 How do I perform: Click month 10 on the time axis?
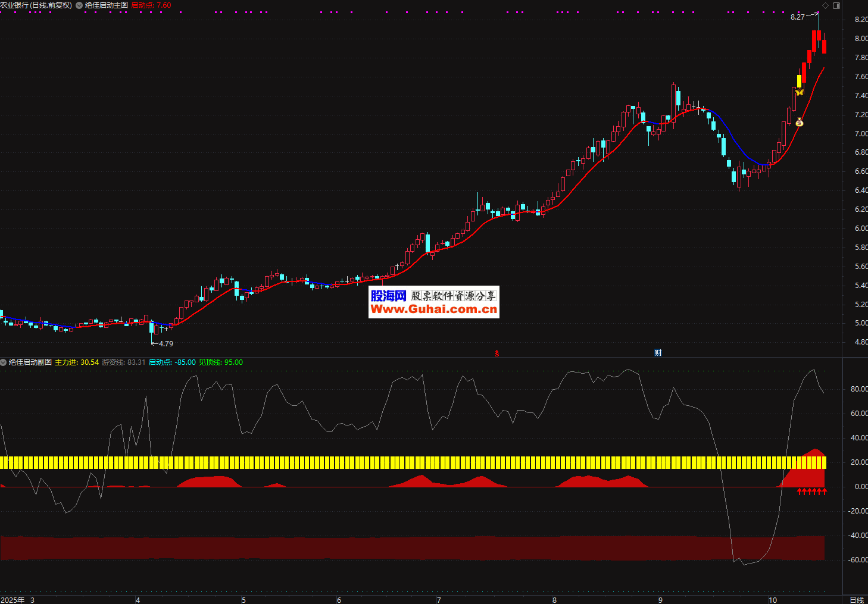pyautogui.click(x=772, y=600)
